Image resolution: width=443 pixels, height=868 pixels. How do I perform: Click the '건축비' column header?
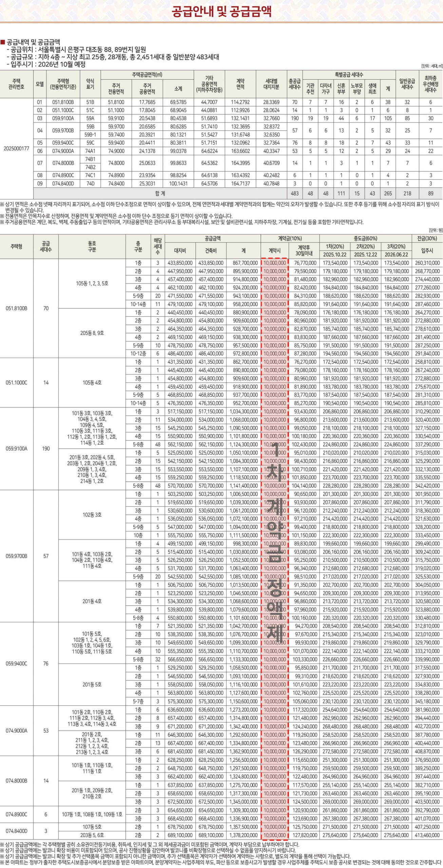[x=211, y=251]
